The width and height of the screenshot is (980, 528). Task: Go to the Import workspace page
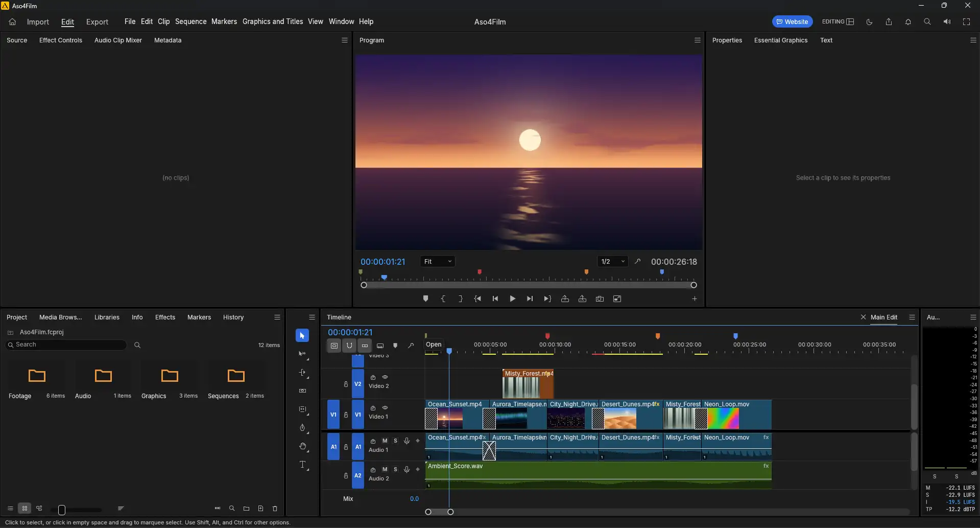click(38, 21)
